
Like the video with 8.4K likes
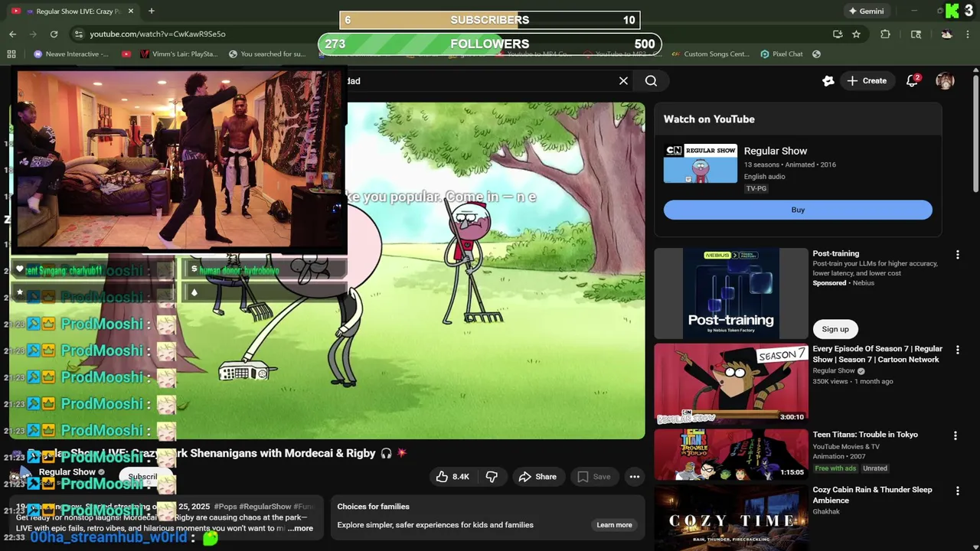[x=452, y=477]
